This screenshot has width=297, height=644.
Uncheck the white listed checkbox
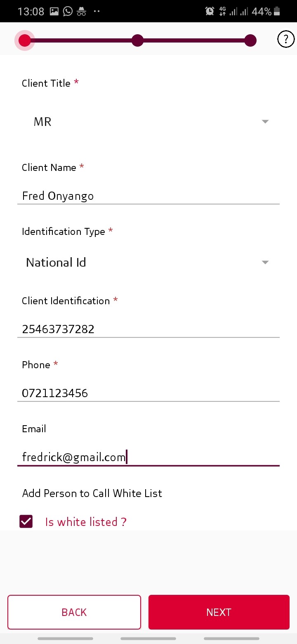pos(26,522)
